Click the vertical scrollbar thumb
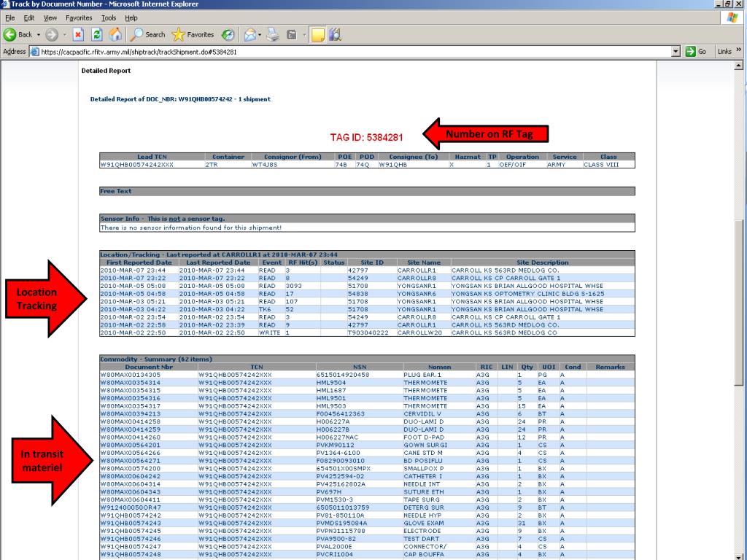 pyautogui.click(x=739, y=303)
